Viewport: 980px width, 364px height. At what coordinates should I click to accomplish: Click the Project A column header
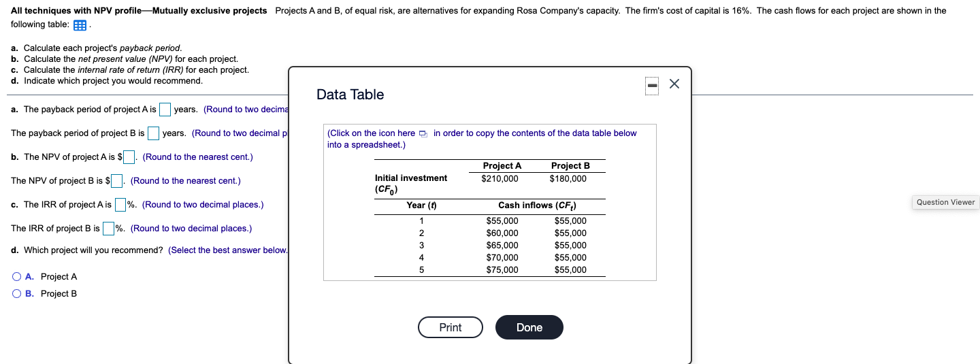click(x=502, y=166)
